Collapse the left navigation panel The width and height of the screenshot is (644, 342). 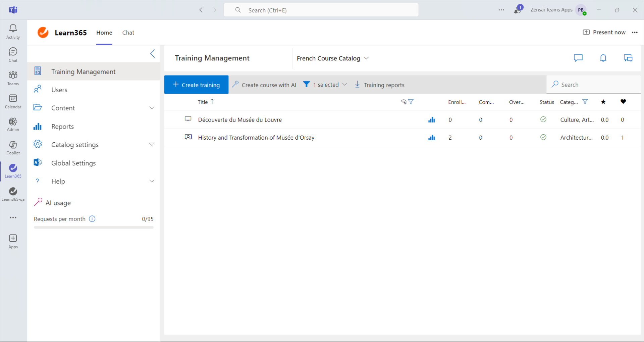click(x=153, y=54)
